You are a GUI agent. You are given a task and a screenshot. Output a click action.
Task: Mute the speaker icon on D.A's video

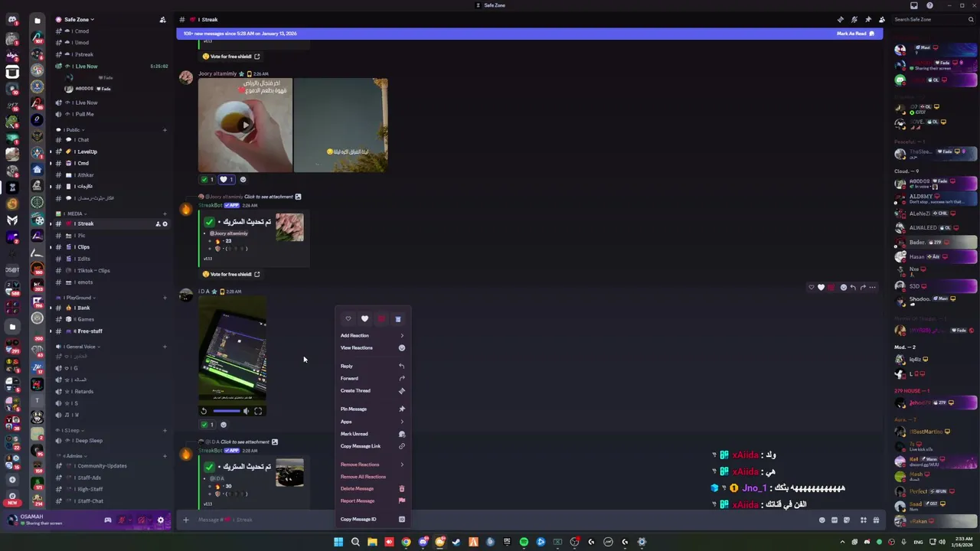point(246,411)
